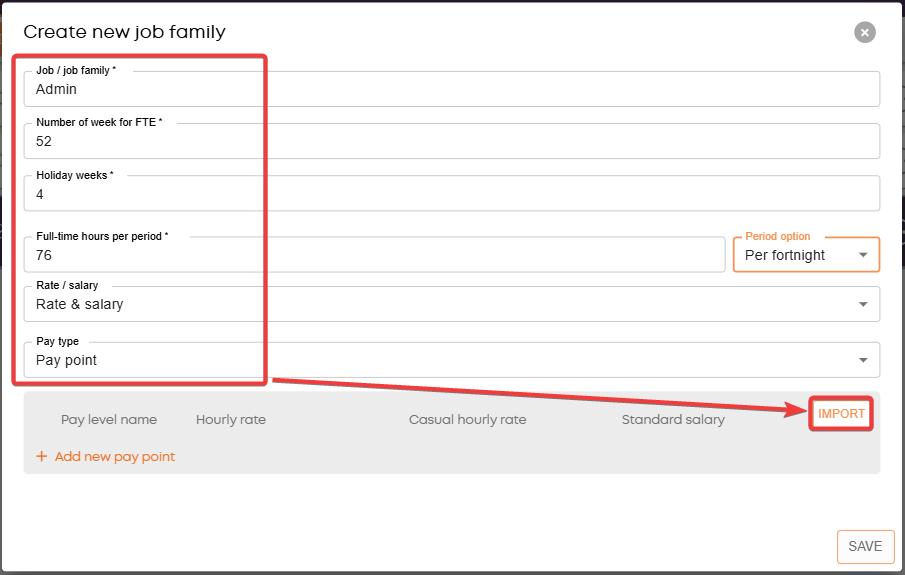
Task: Click the 'Pay level name' column header
Action: [109, 420]
